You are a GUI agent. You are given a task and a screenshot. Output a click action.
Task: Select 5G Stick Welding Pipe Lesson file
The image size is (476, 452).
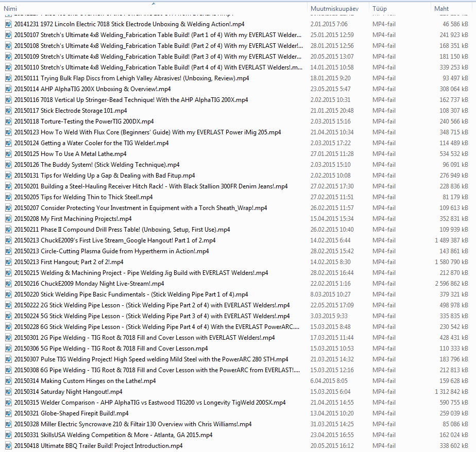pos(152,316)
